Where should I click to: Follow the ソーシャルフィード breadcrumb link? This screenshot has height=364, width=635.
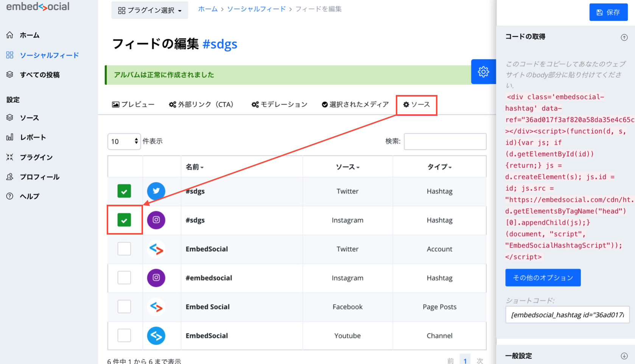coord(256,9)
